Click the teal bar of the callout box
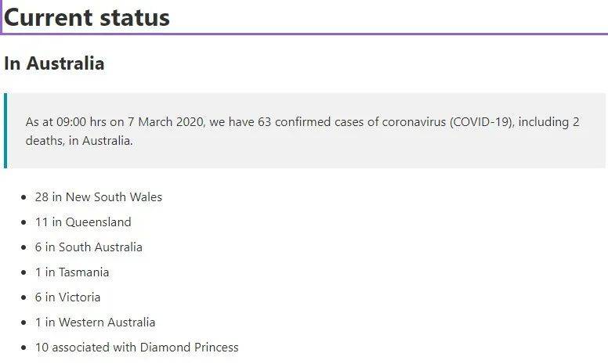 click(5, 131)
